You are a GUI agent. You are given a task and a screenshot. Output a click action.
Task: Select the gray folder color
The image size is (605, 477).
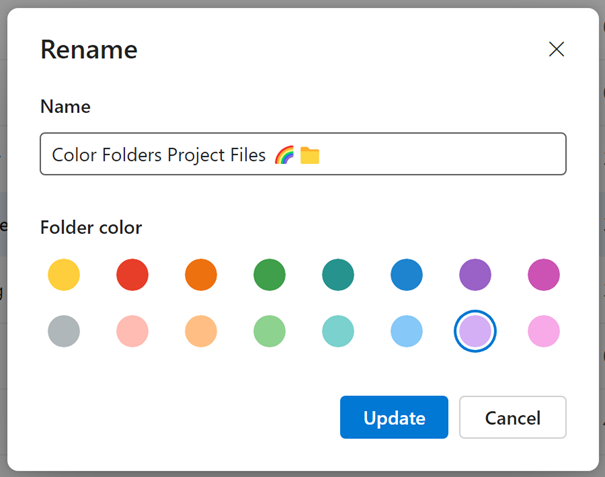click(64, 331)
